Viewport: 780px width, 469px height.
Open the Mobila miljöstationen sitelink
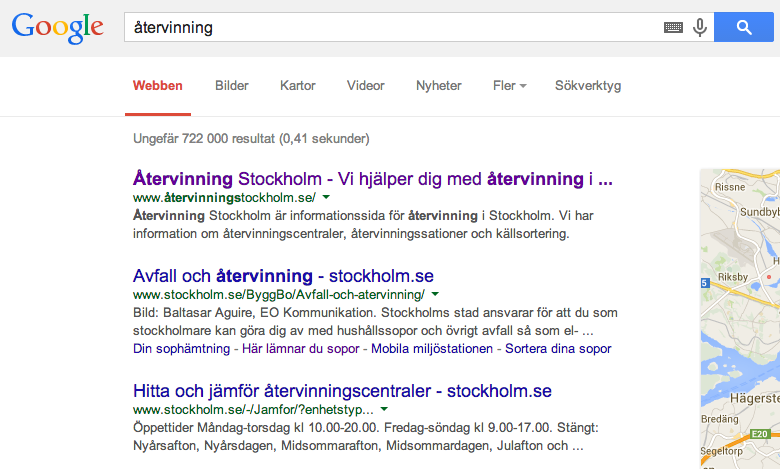tap(432, 349)
